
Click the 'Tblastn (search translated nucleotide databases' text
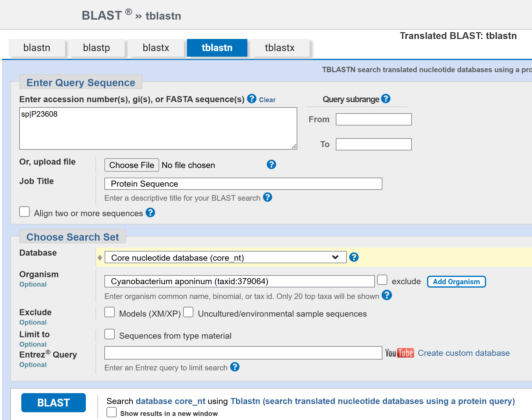point(372,401)
